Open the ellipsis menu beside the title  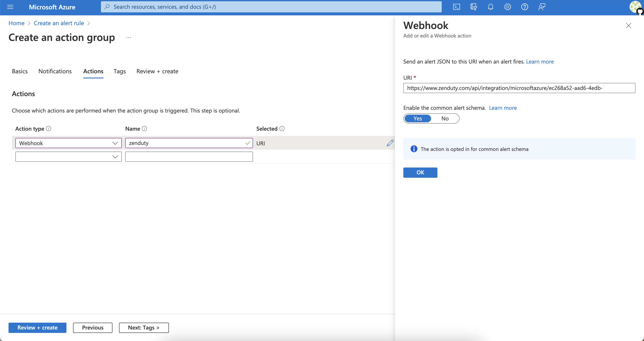128,38
